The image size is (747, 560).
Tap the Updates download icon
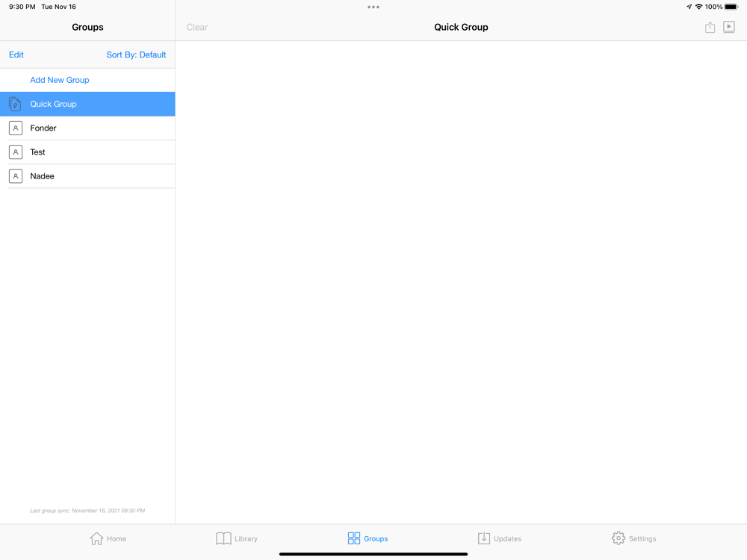(484, 538)
